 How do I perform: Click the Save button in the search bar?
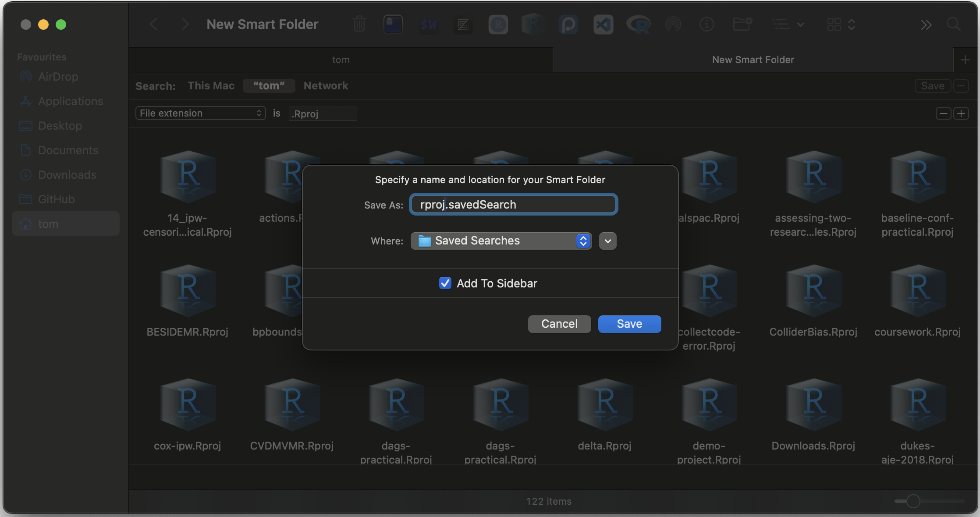(933, 86)
